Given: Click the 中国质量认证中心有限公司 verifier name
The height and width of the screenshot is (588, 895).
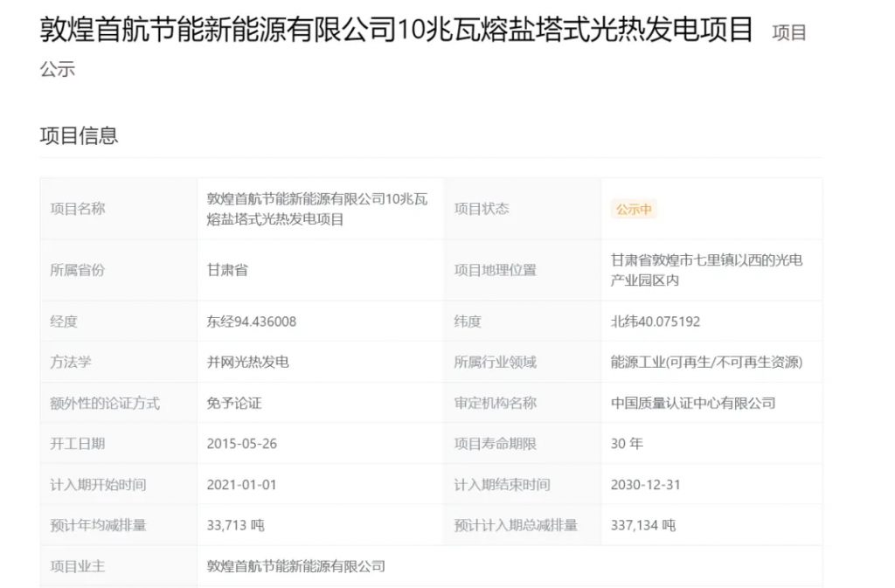Looking at the screenshot, I should point(693,403).
